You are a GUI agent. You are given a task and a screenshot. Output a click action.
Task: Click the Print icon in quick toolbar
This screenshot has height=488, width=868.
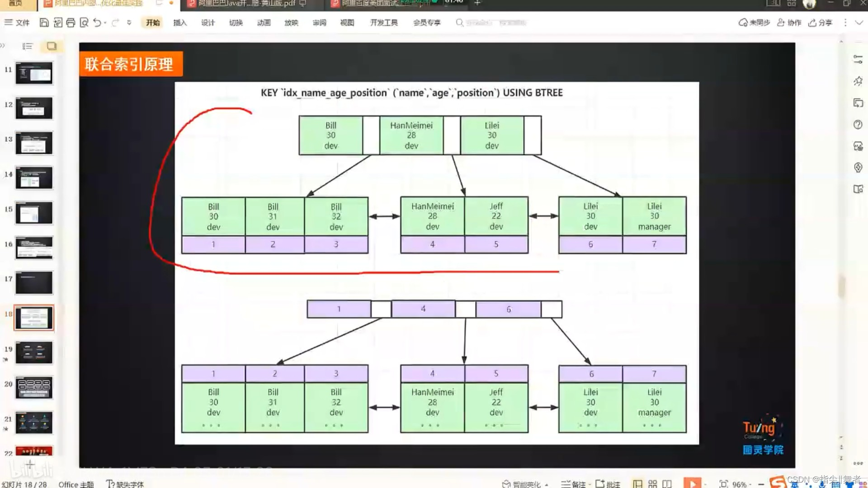pyautogui.click(x=71, y=23)
